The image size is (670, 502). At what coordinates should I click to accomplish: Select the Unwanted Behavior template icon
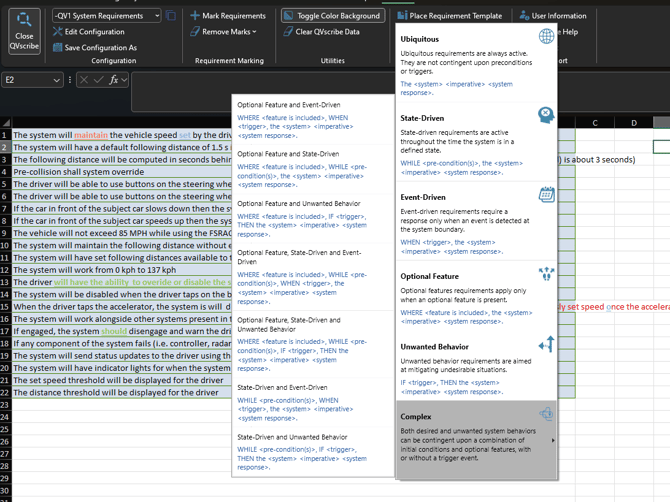(x=546, y=345)
